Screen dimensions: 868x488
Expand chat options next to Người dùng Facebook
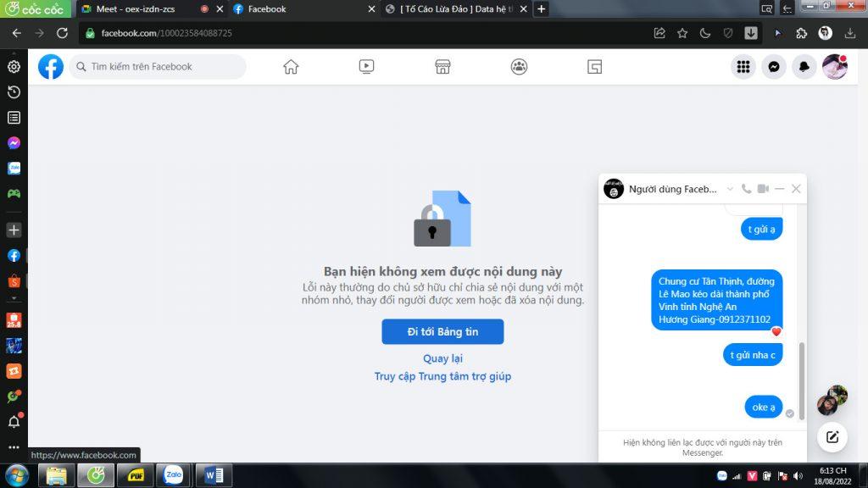tap(730, 189)
